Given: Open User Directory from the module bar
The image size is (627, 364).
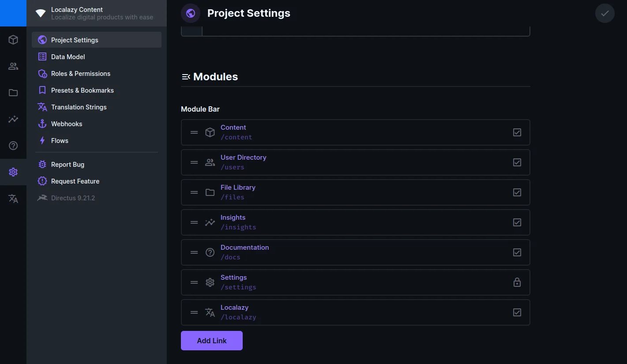Looking at the screenshot, I should tap(13, 66).
